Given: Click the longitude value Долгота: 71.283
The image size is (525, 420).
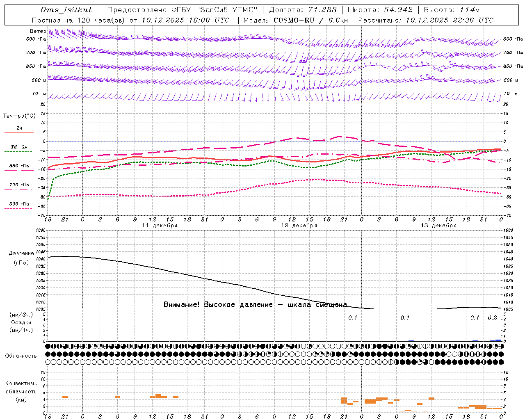Looking at the screenshot, I should click(x=303, y=10).
